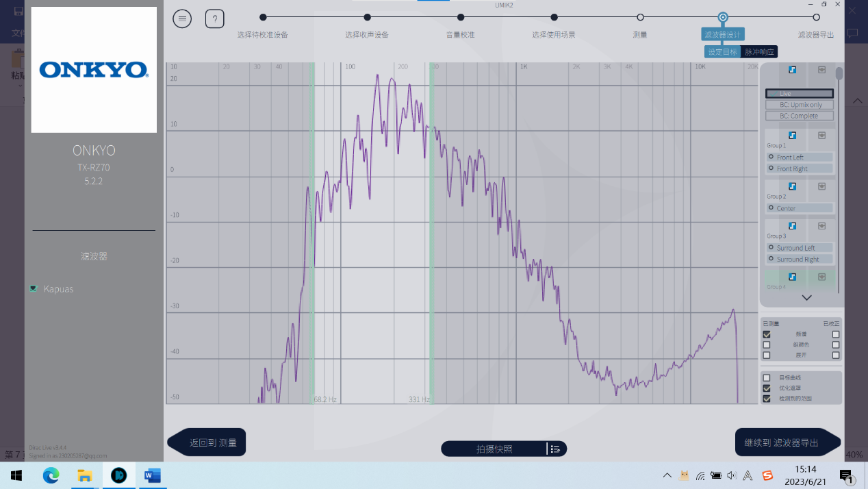Click the 331 Hz range handle
868x489 pixels.
coord(431,233)
